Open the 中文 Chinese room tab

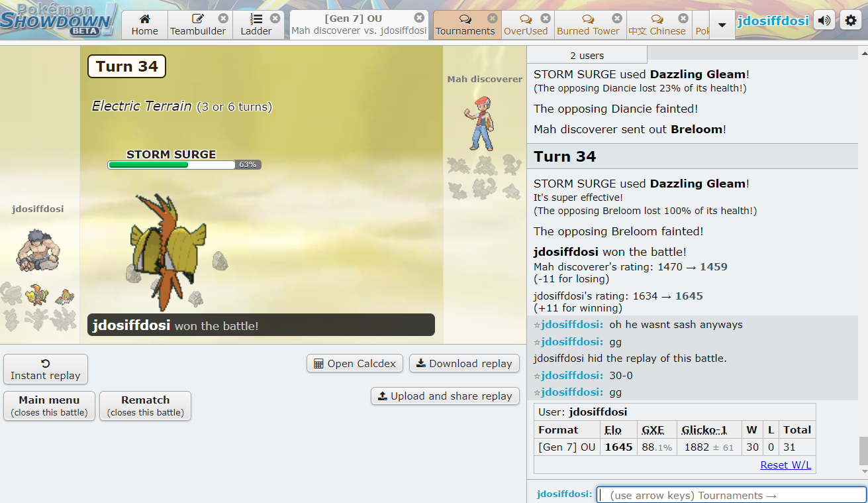tap(657, 25)
